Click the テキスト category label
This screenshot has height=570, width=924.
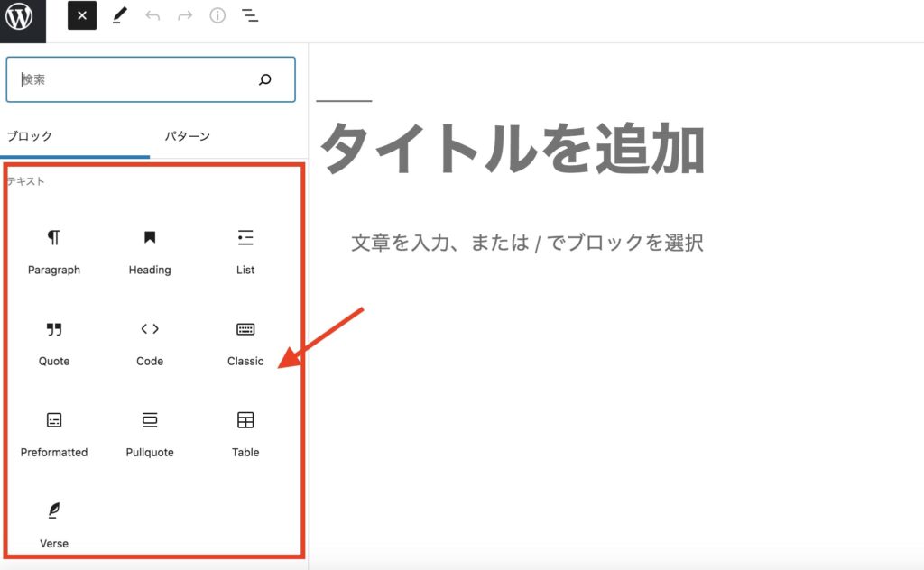pyautogui.click(x=25, y=181)
